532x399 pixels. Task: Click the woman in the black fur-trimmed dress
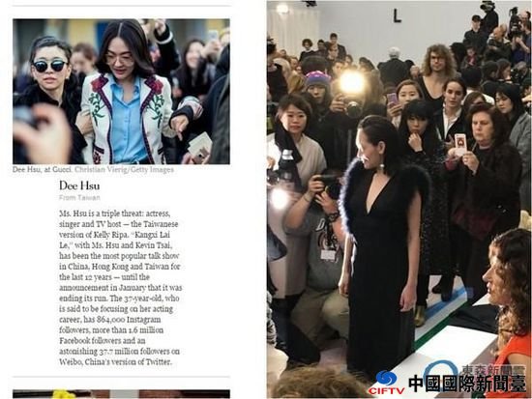[380, 244]
